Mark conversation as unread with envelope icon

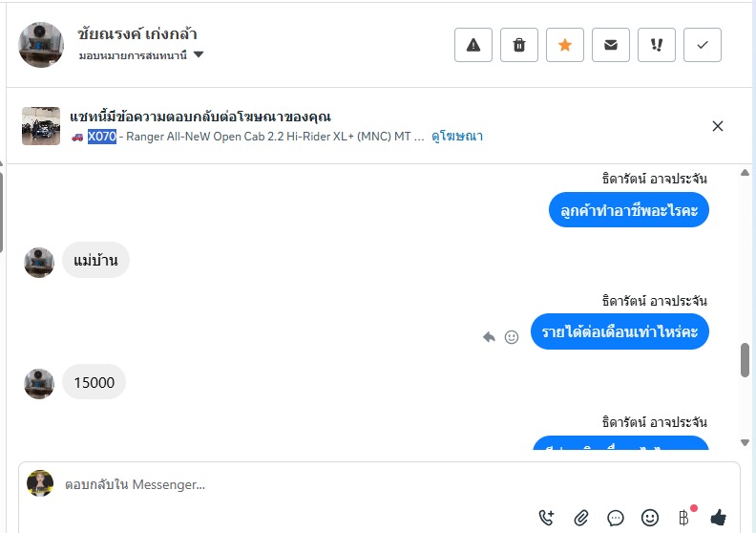(611, 45)
